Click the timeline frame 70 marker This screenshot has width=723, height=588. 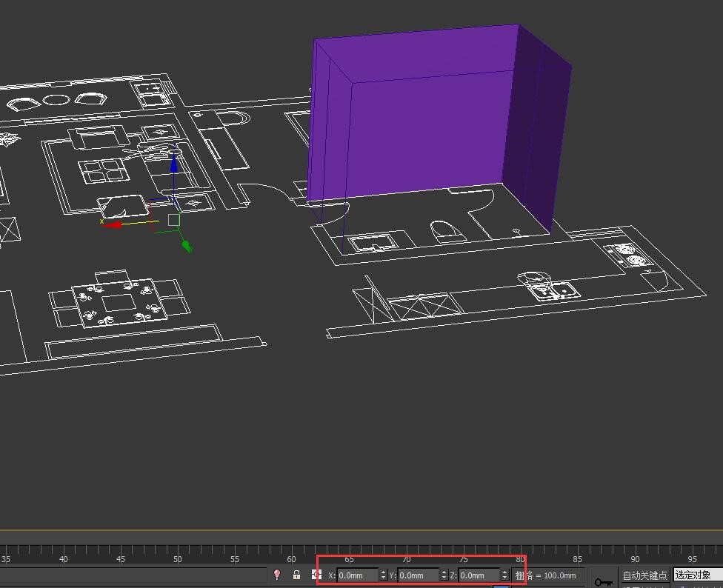pyautogui.click(x=406, y=559)
